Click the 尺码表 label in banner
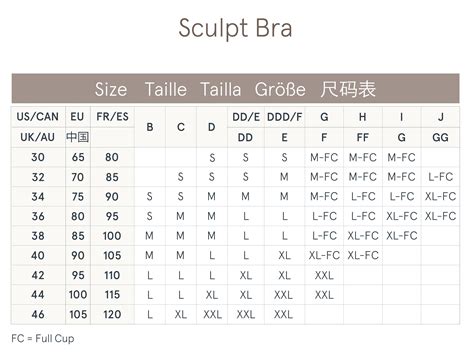474x360 pixels. (x=348, y=89)
